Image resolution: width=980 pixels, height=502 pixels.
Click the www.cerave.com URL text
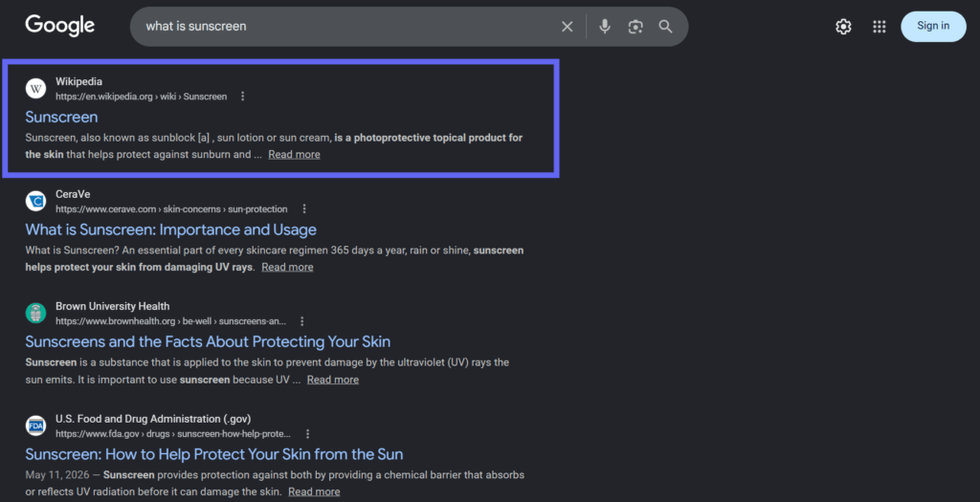pos(171,208)
